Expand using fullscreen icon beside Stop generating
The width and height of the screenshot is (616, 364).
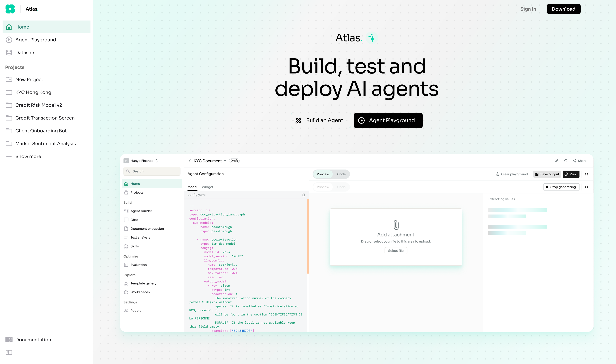point(586,187)
